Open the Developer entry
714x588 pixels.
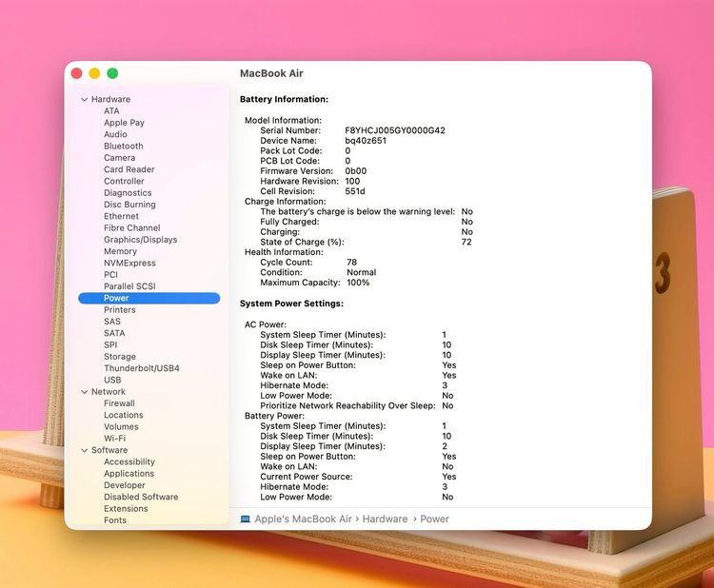pyautogui.click(x=125, y=485)
